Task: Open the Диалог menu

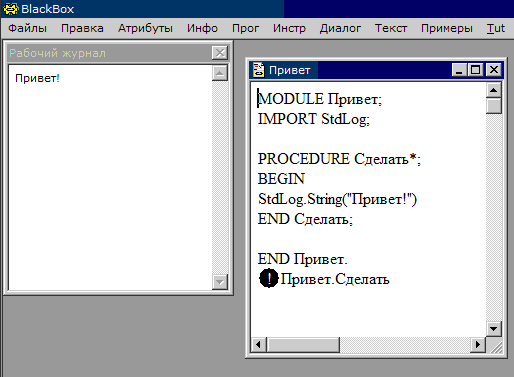Action: pyautogui.click(x=340, y=28)
